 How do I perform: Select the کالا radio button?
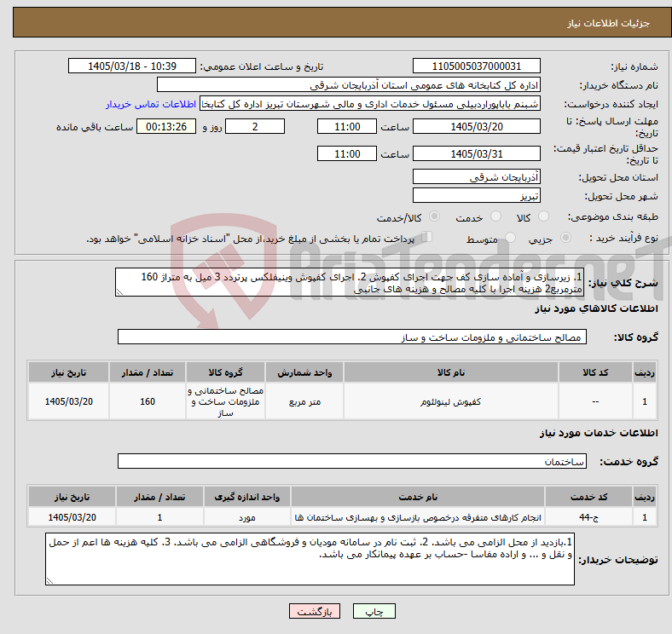tap(543, 216)
